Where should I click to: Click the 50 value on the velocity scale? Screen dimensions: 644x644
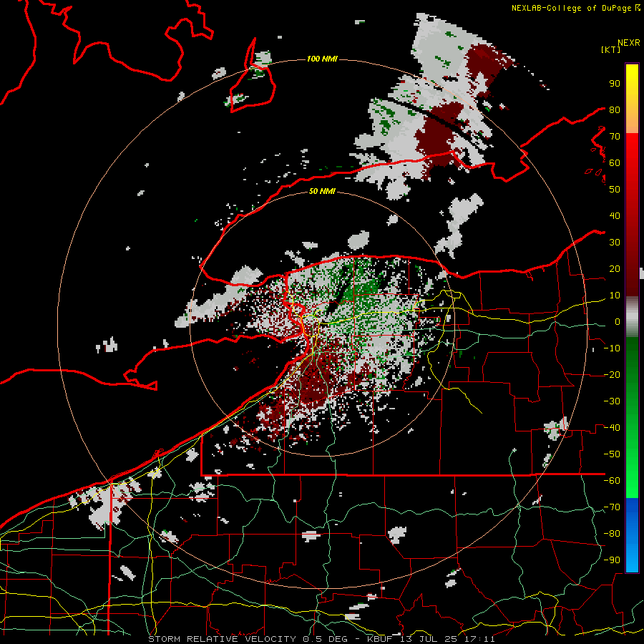click(615, 190)
